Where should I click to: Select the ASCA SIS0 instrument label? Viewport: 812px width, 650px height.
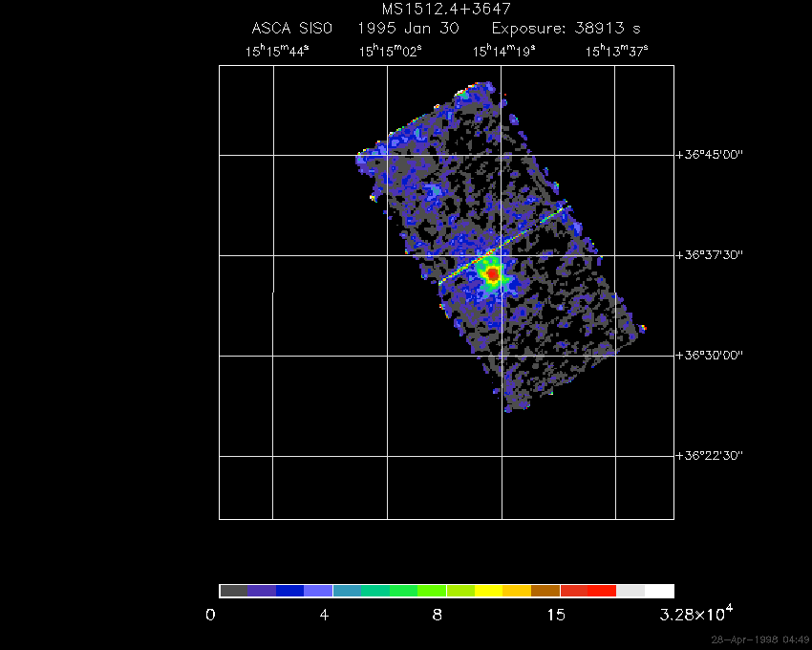pyautogui.click(x=291, y=29)
